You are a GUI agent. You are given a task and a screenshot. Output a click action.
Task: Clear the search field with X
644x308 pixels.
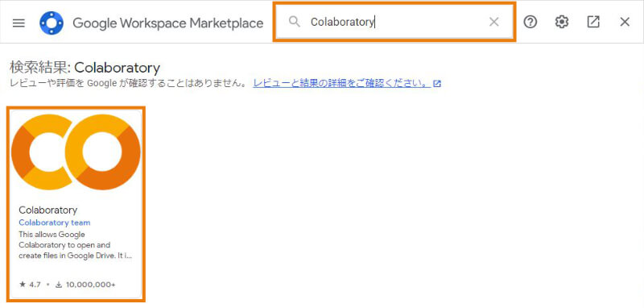pos(494,23)
